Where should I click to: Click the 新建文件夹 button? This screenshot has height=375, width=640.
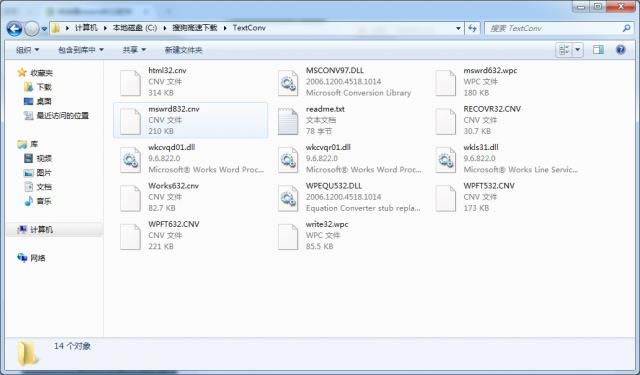point(183,50)
